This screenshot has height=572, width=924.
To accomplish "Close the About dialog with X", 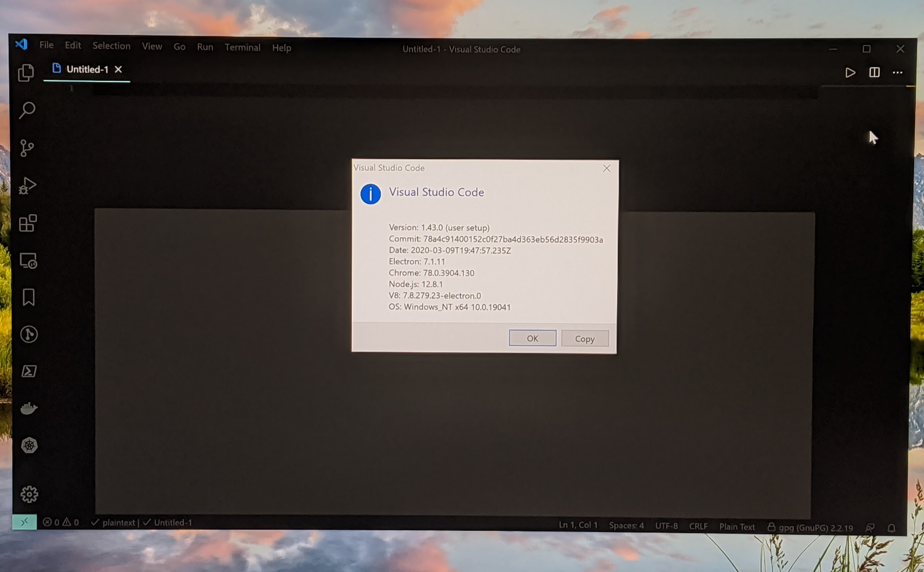I will pos(607,168).
